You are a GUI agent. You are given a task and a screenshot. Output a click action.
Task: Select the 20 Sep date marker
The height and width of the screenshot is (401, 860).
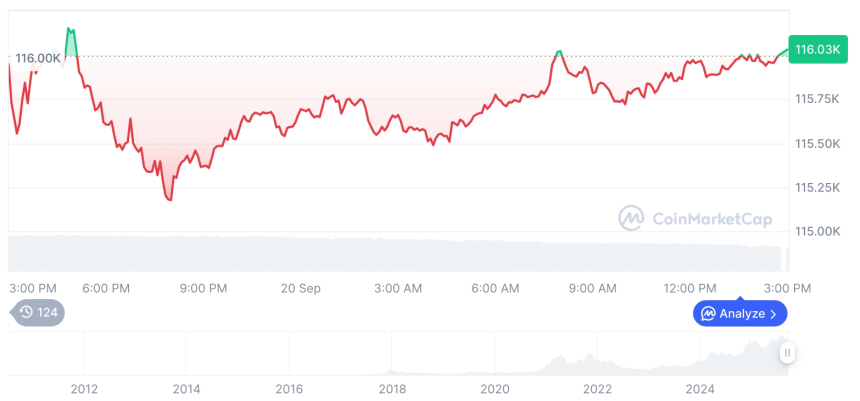tap(300, 288)
